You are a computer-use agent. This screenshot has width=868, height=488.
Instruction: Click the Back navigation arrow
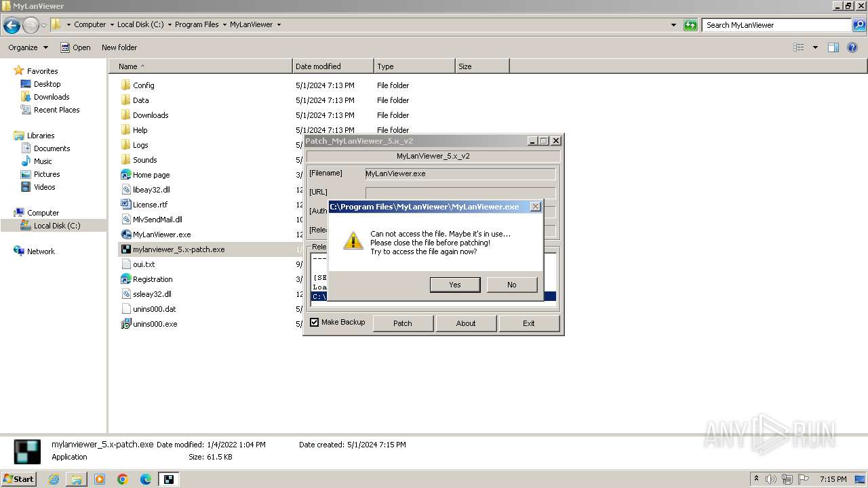coord(12,26)
